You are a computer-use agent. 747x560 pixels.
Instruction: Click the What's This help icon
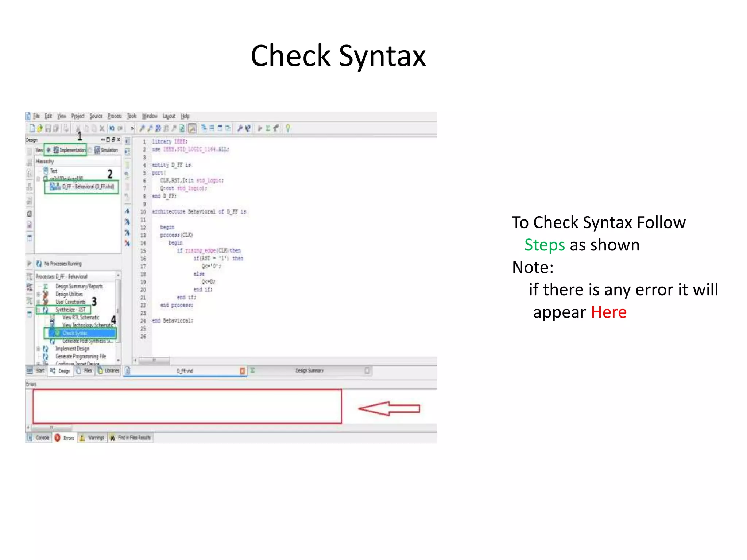coord(248,128)
